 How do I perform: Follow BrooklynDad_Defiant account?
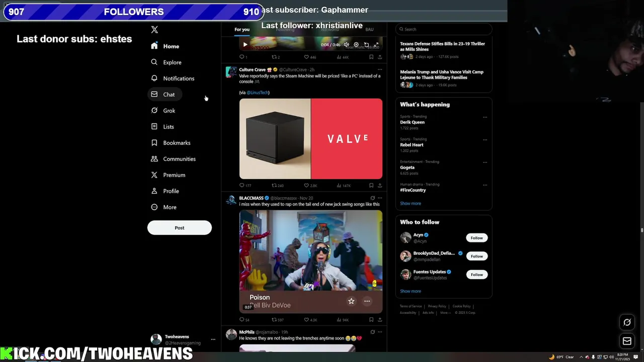(476, 256)
